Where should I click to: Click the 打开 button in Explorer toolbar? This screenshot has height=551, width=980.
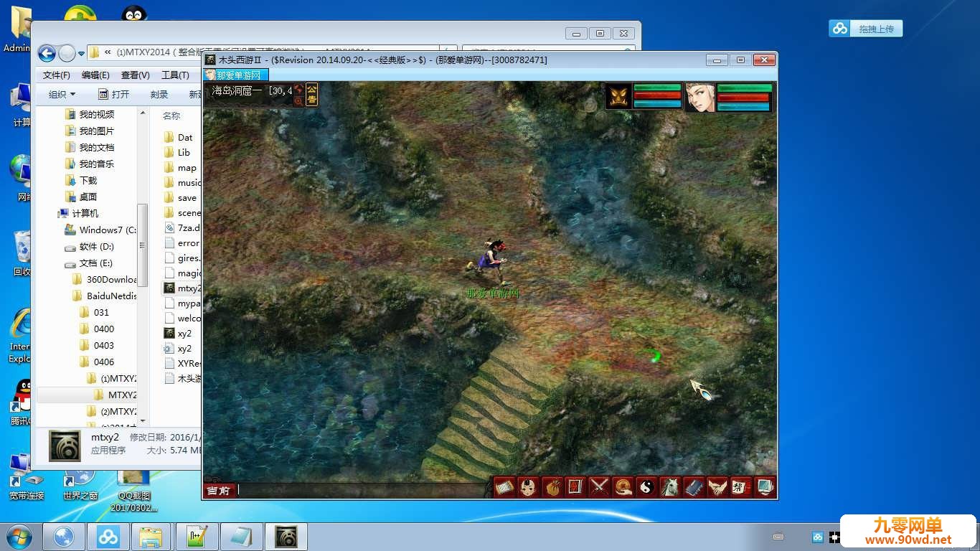coord(114,94)
